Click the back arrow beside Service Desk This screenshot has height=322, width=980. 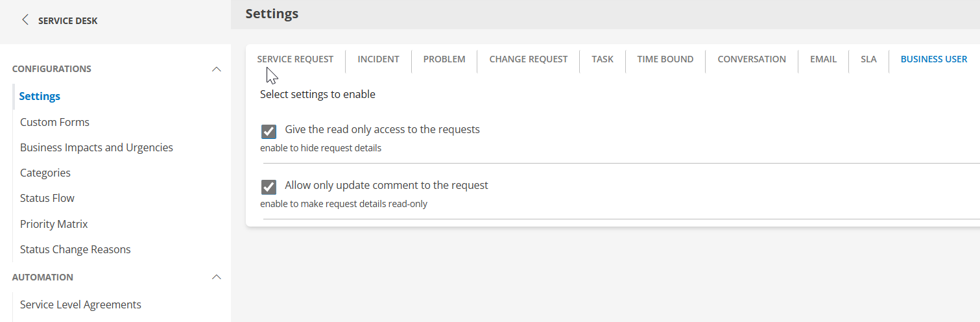[x=25, y=20]
